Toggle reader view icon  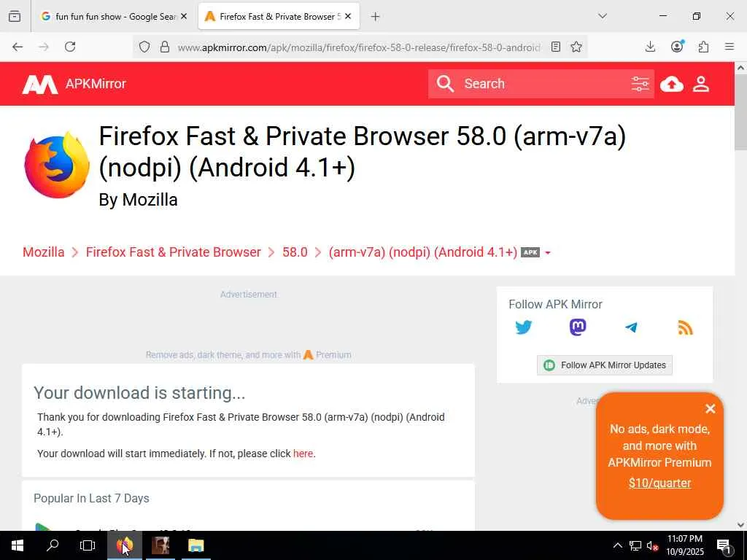(555, 47)
